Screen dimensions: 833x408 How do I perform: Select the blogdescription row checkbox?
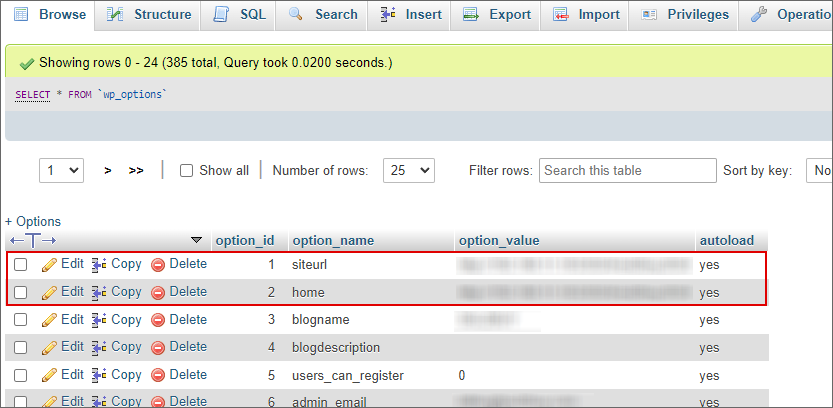20,347
